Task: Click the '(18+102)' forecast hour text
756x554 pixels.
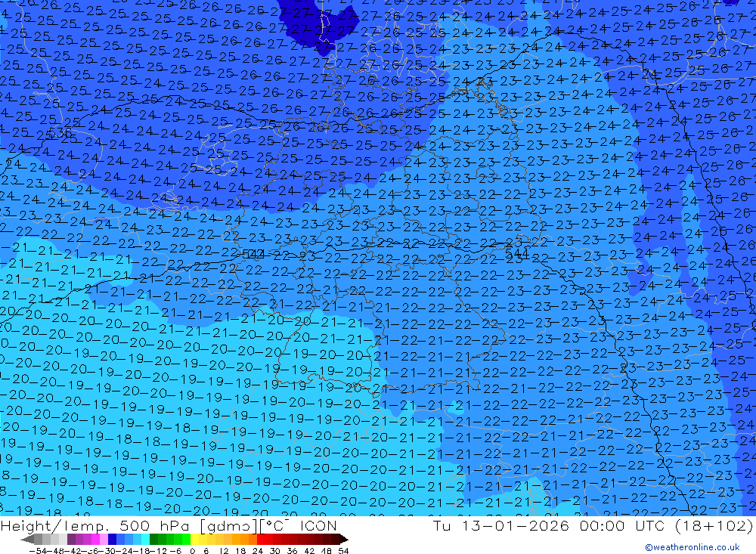Action: coord(714,525)
